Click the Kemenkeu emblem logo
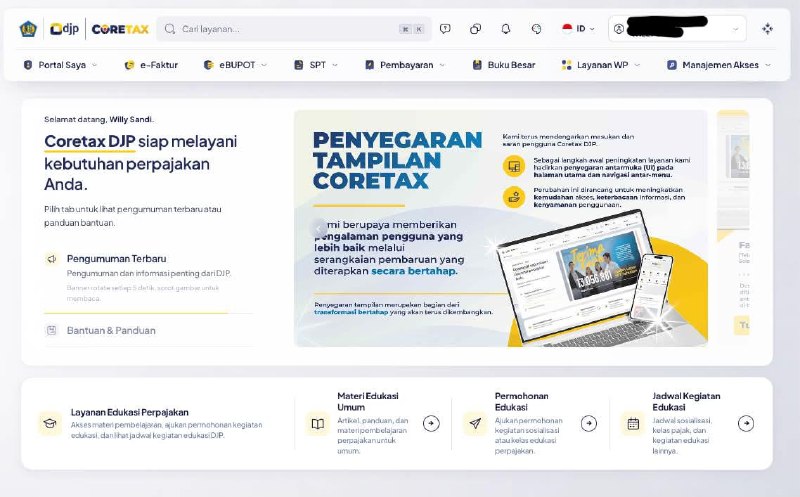Image resolution: width=800 pixels, height=497 pixels. pyautogui.click(x=29, y=29)
